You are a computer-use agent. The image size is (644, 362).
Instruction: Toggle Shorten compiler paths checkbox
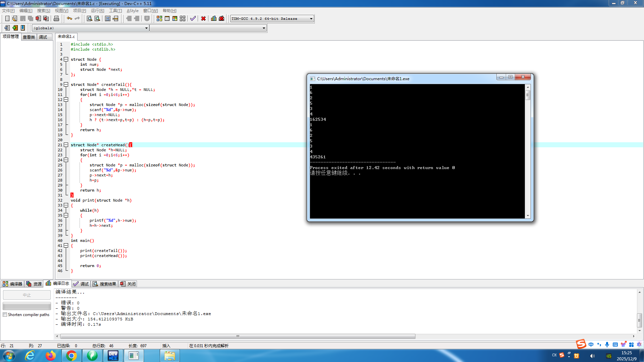5,315
